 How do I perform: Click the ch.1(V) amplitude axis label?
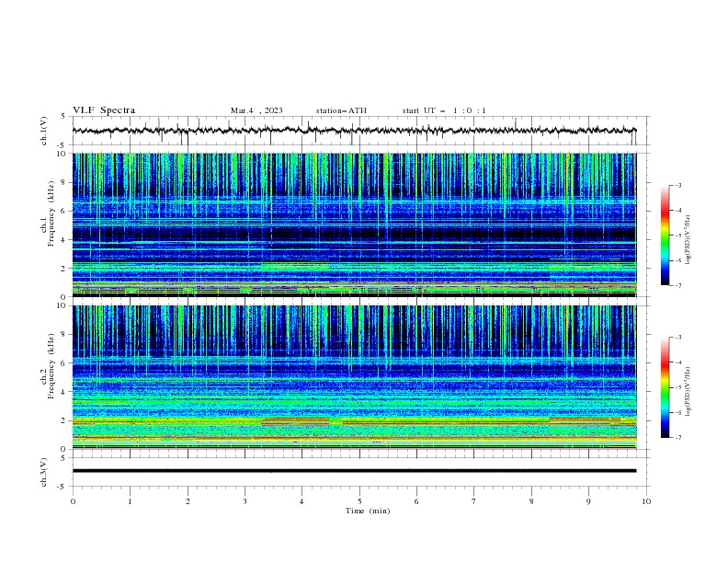tap(44, 131)
